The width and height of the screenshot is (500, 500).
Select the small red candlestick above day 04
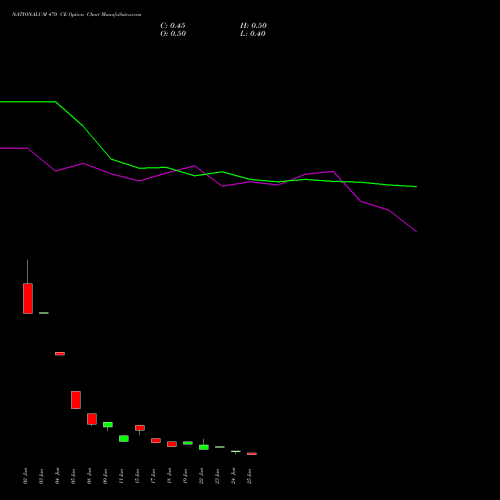(60, 354)
